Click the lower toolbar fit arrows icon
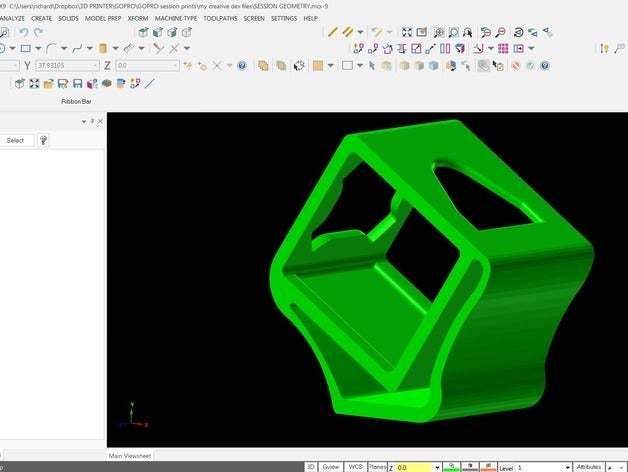Viewport: 628px width, 472px height. [x=34, y=83]
